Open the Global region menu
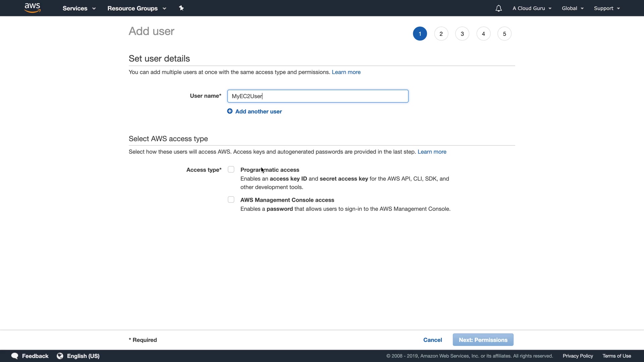The height and width of the screenshot is (362, 644). (x=573, y=8)
